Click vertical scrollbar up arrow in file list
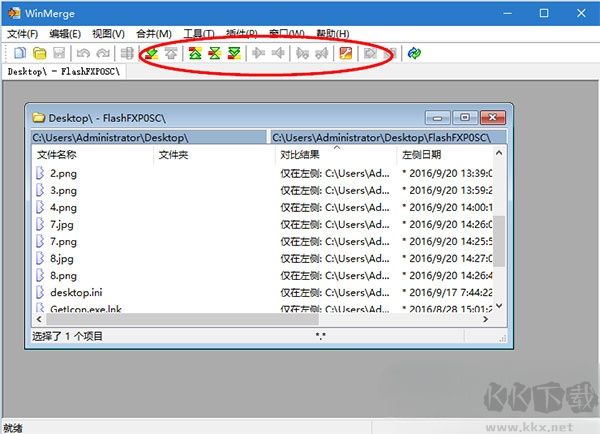The image size is (600, 434). [x=499, y=153]
